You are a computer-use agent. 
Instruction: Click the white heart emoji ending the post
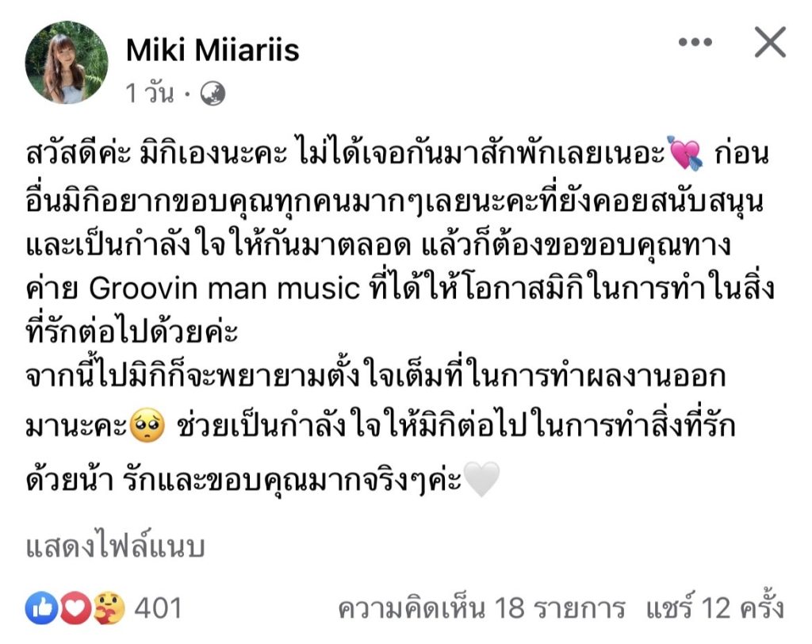click(481, 479)
